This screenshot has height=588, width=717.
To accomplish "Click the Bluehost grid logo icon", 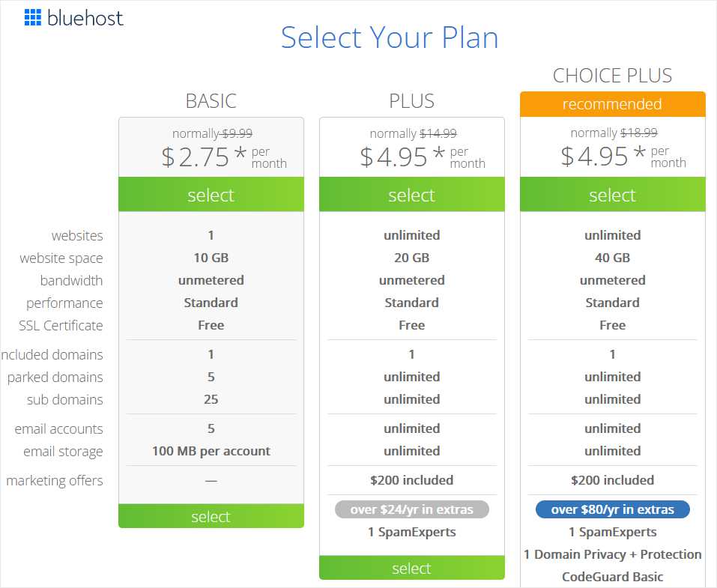I will tap(33, 18).
